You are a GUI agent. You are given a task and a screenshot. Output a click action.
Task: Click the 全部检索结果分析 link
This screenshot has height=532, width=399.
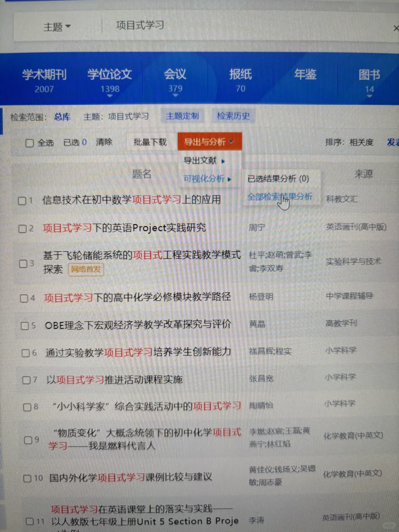click(280, 197)
